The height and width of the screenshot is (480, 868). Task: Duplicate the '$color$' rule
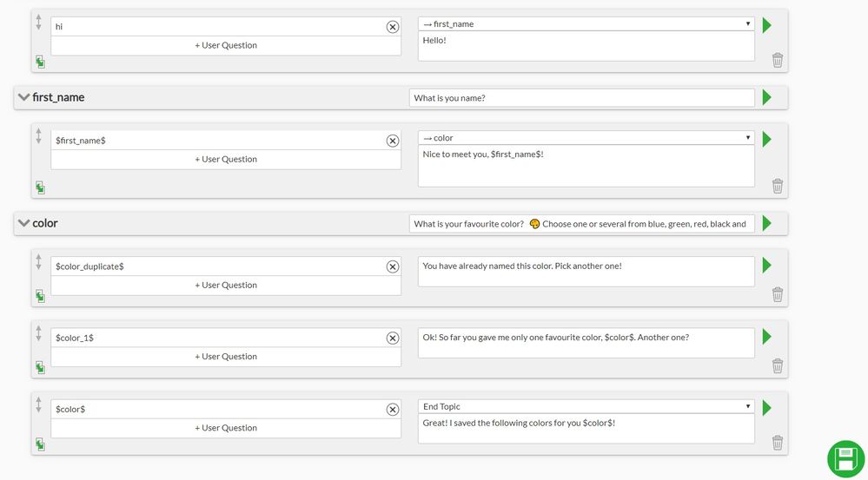tap(41, 444)
